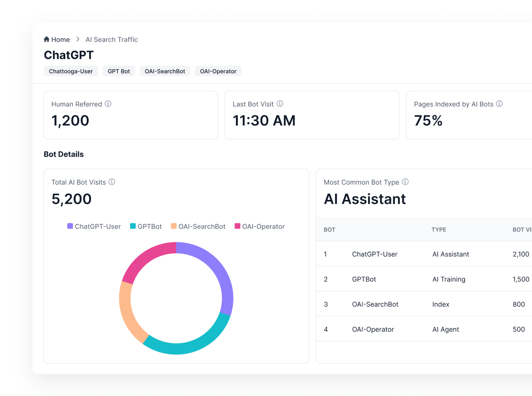Toggle GPTBot teal legend swatch

pos(133,226)
